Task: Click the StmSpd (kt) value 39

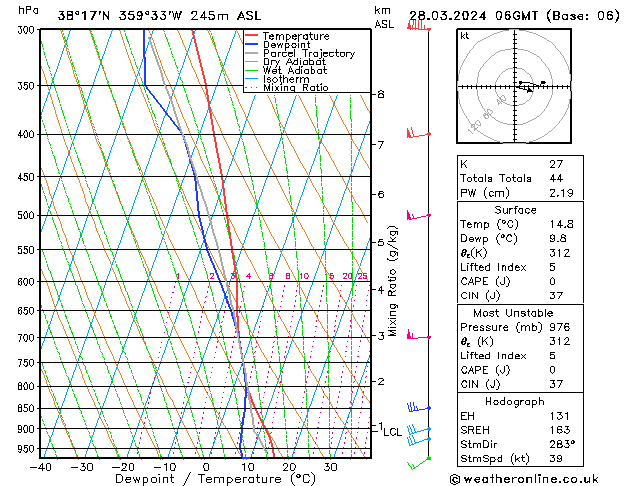Action: click(556, 458)
